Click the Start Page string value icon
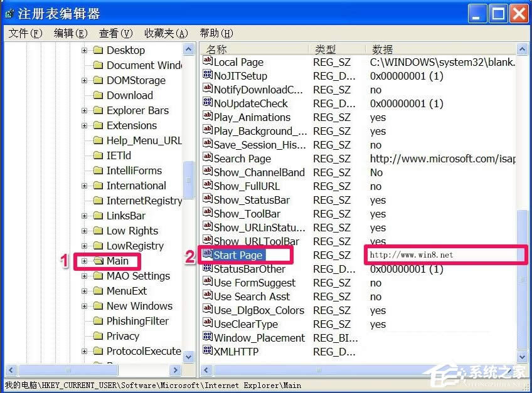Screen dimensions: 532x393 tap(207, 255)
